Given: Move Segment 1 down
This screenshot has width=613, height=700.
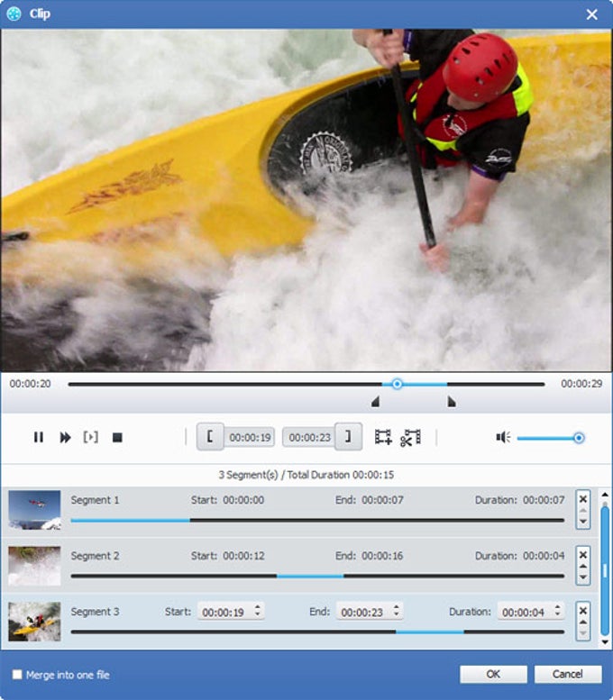Looking at the screenshot, I should pos(583,522).
